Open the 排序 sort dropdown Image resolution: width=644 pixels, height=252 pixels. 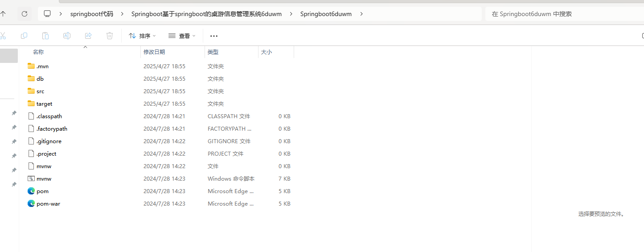142,36
